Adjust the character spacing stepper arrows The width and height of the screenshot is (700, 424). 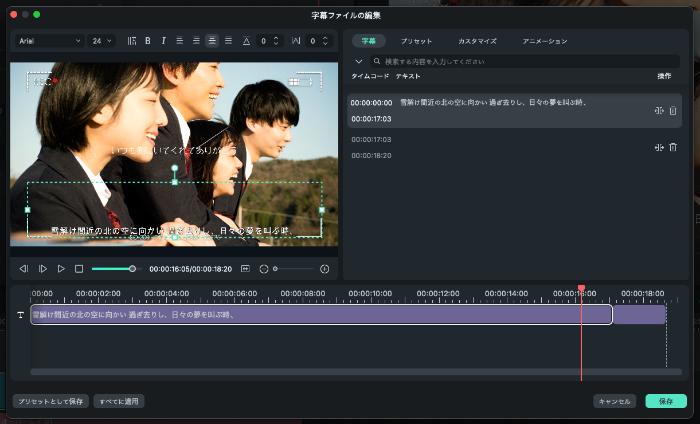[325, 41]
